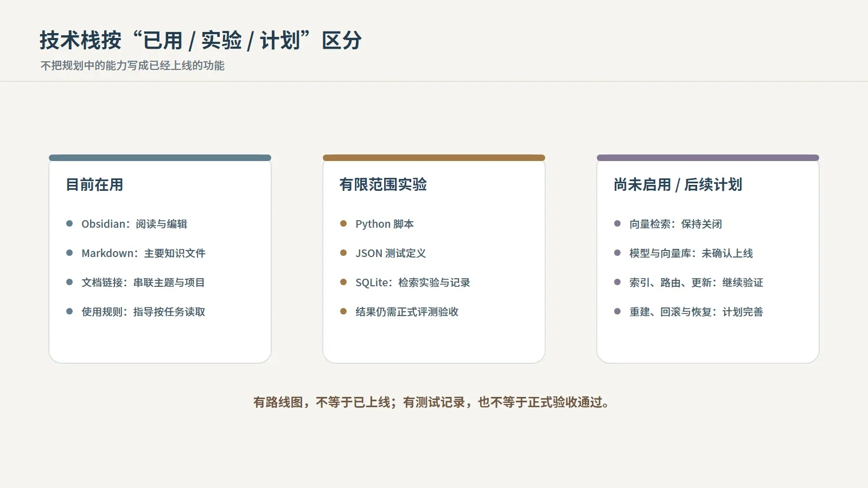Click the slide title about 技术栈 区分
Viewport: 868px width, 488px height.
point(201,40)
